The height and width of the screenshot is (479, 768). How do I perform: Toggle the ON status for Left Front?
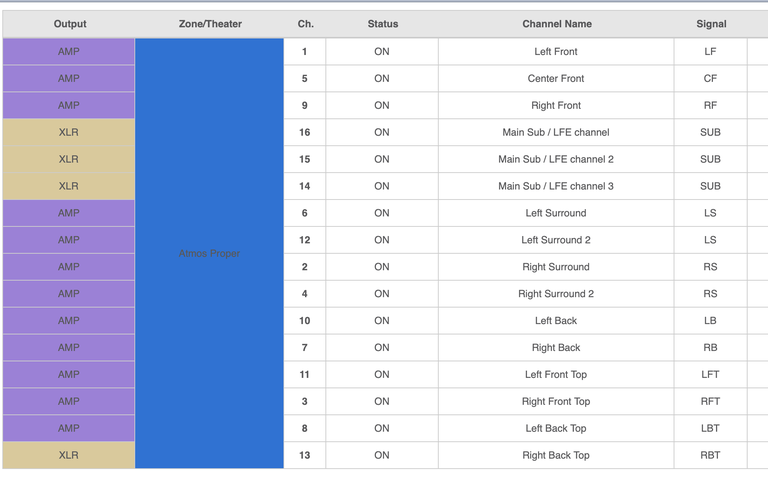click(381, 52)
